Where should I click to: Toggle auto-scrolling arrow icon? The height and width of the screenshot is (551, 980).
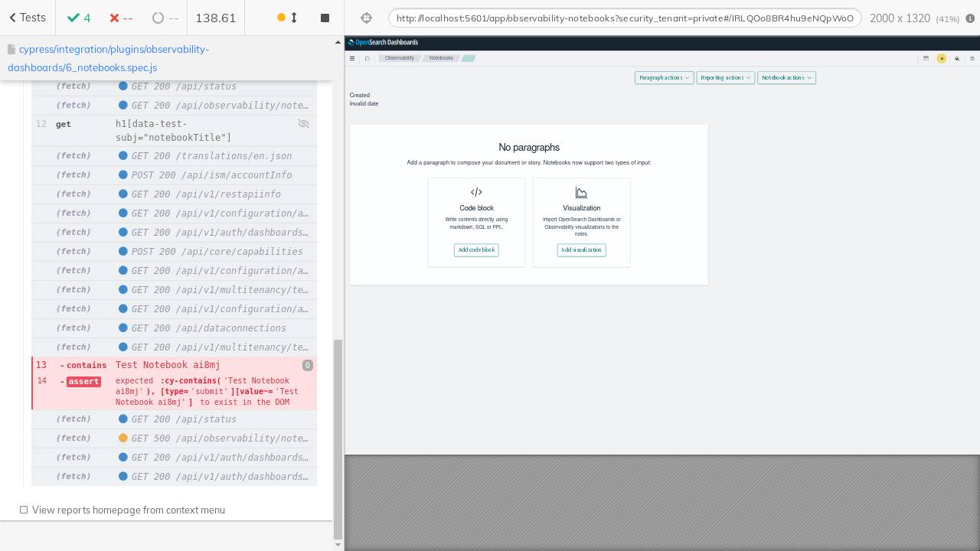[x=294, y=18]
